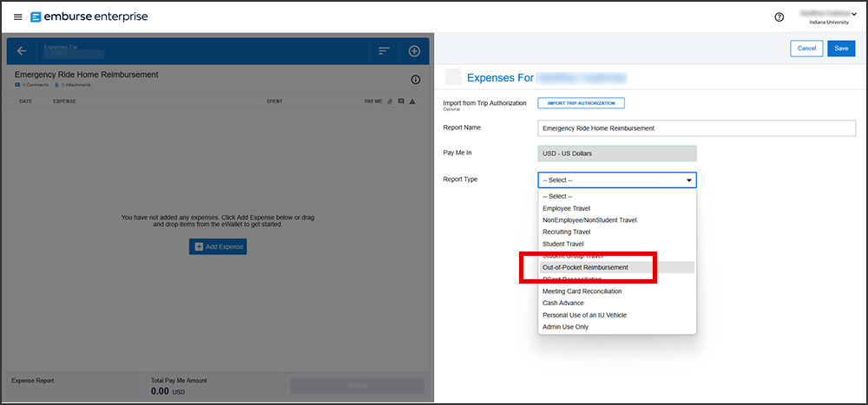
Task: Select Out-of-Pocket Reimbursement option
Action: (585, 268)
